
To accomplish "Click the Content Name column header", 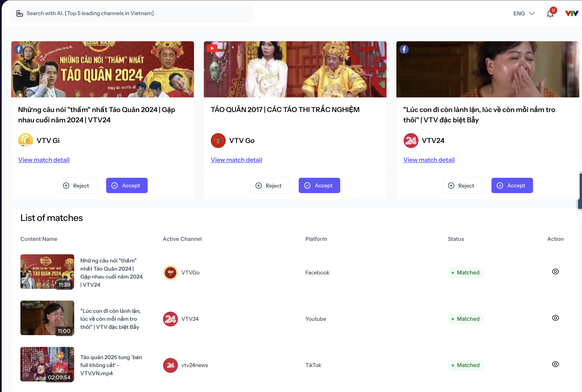I will click(x=39, y=239).
